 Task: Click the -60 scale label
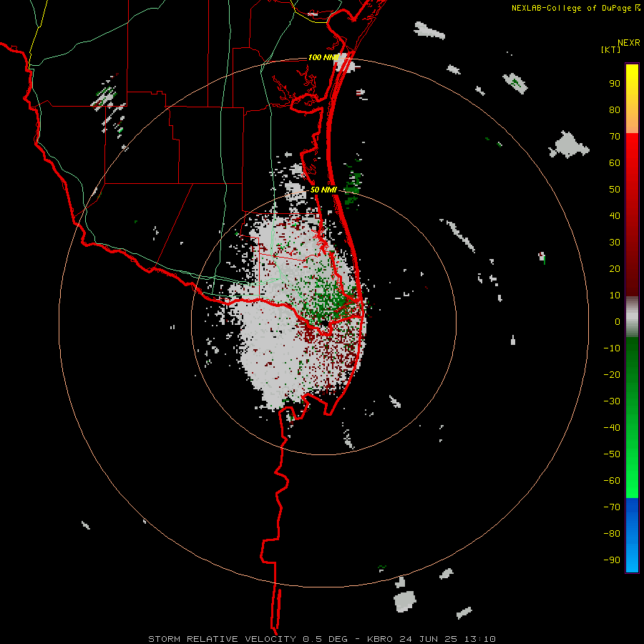pos(612,481)
